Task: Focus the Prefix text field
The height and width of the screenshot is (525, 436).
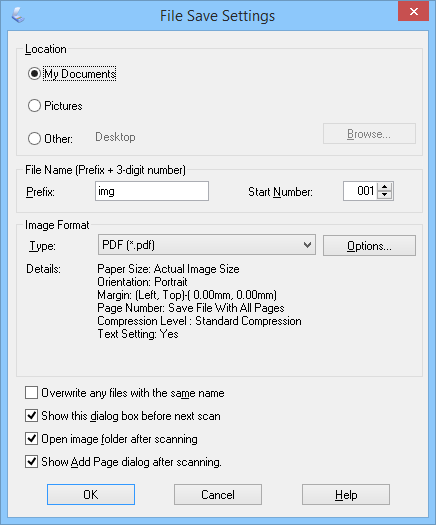Action: pos(152,191)
